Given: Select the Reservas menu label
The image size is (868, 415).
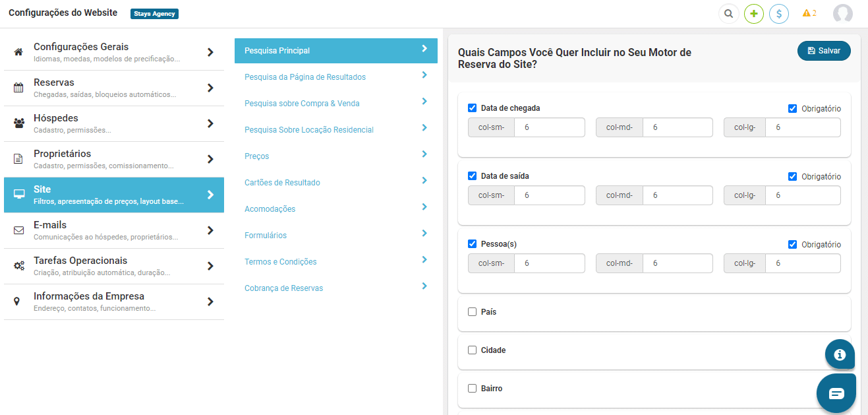Looking at the screenshot, I should [54, 82].
